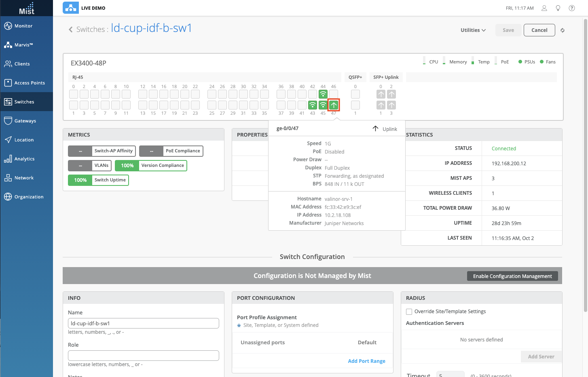The height and width of the screenshot is (377, 588).
Task: Select QSFP+ port 0
Action: click(x=355, y=94)
